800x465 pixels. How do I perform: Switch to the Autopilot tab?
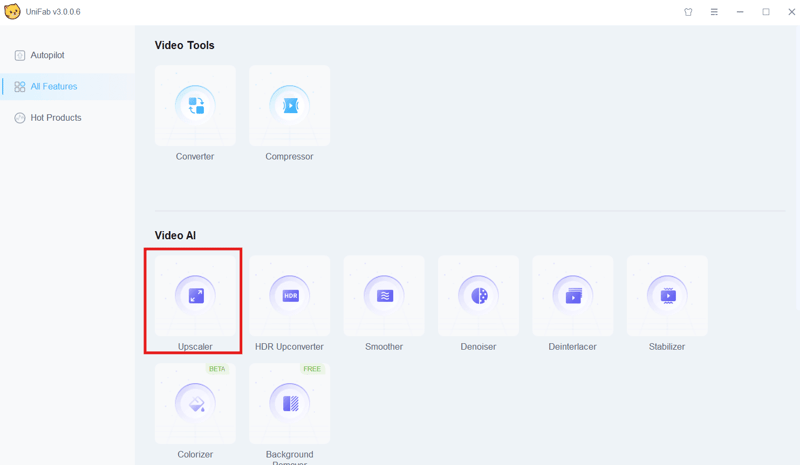tap(47, 55)
